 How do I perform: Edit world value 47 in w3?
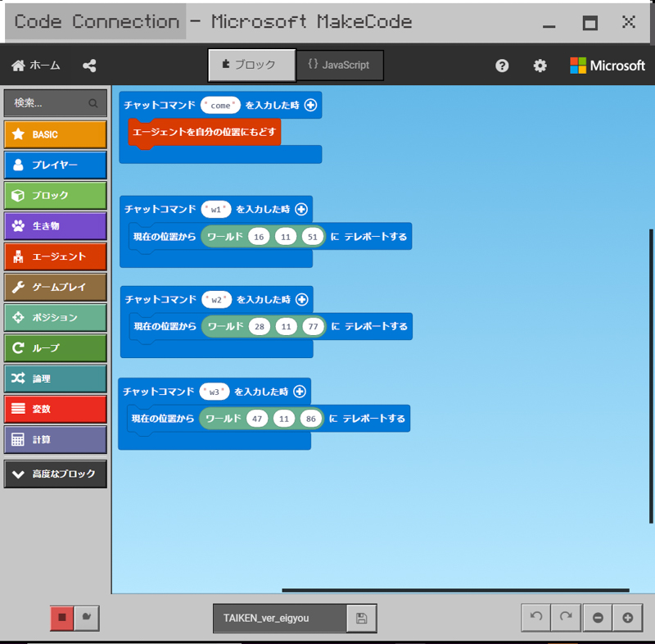click(257, 419)
